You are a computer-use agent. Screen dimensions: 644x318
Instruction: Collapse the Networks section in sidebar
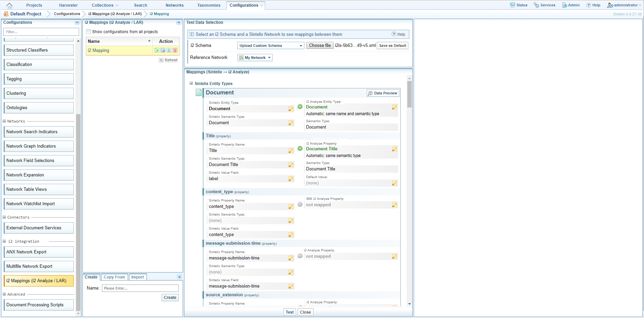click(4, 121)
